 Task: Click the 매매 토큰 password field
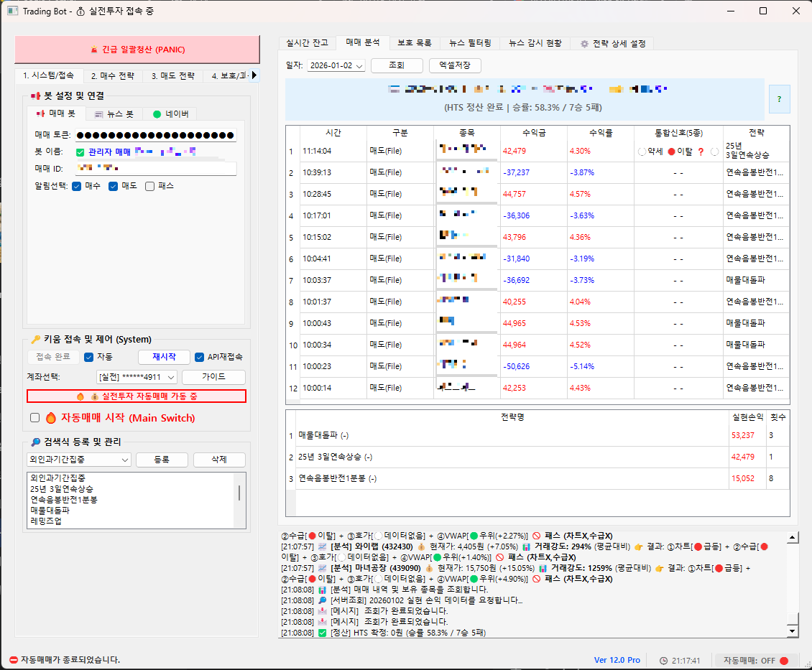[156, 135]
